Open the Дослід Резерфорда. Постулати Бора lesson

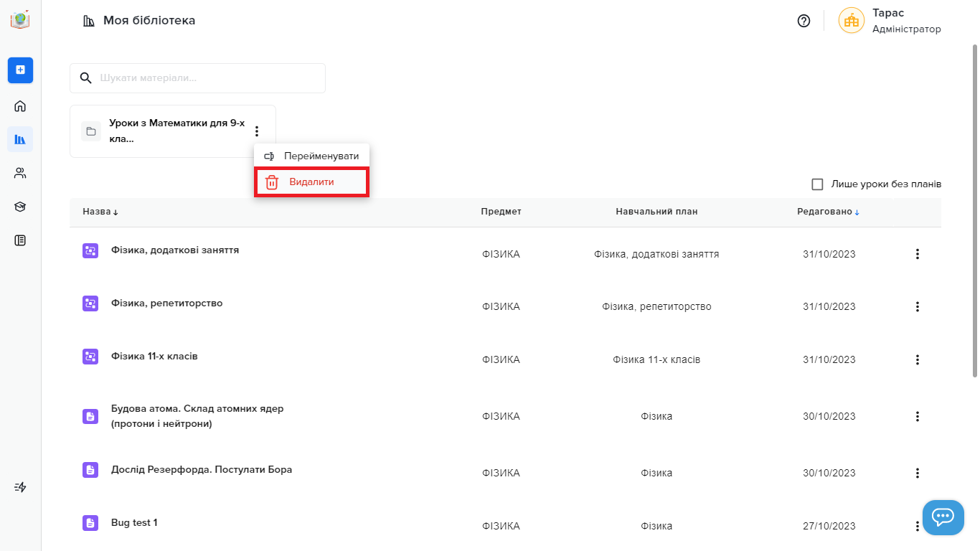click(x=202, y=470)
